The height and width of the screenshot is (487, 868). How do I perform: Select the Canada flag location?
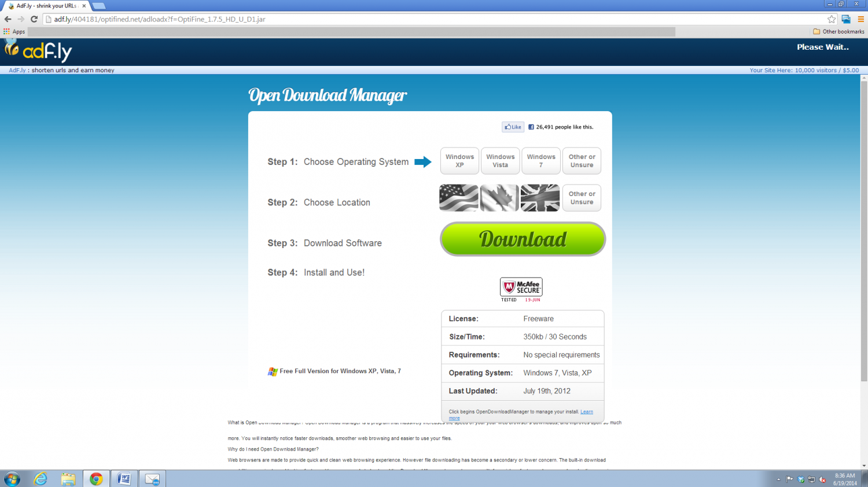click(499, 198)
